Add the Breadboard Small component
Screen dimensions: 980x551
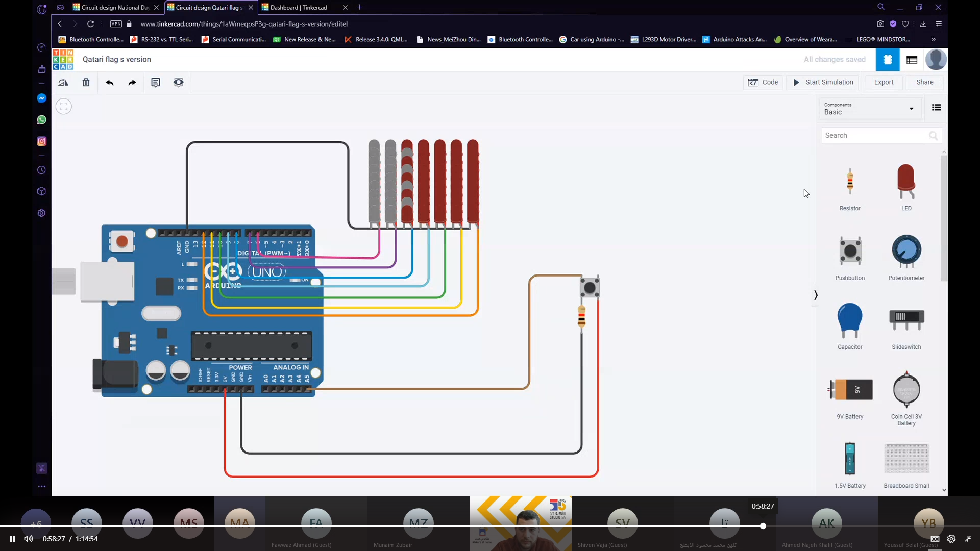click(906, 466)
